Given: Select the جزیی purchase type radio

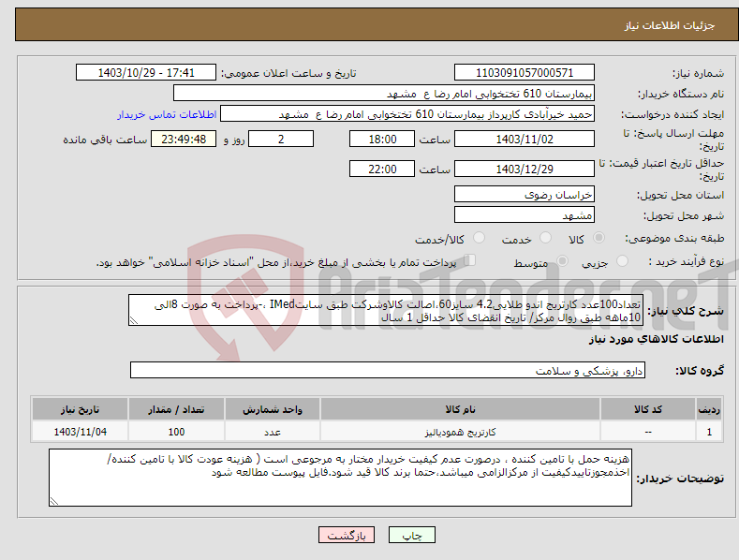Looking at the screenshot, I should point(622,260).
